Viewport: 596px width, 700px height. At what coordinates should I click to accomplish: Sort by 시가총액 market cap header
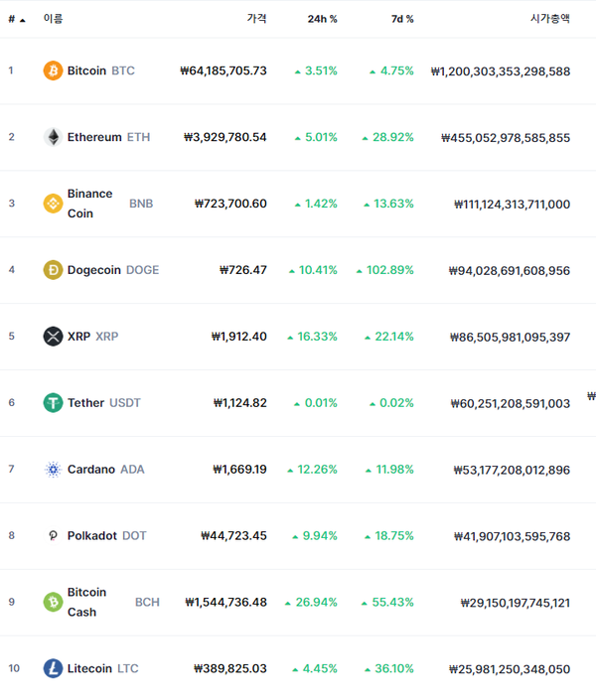(x=550, y=18)
